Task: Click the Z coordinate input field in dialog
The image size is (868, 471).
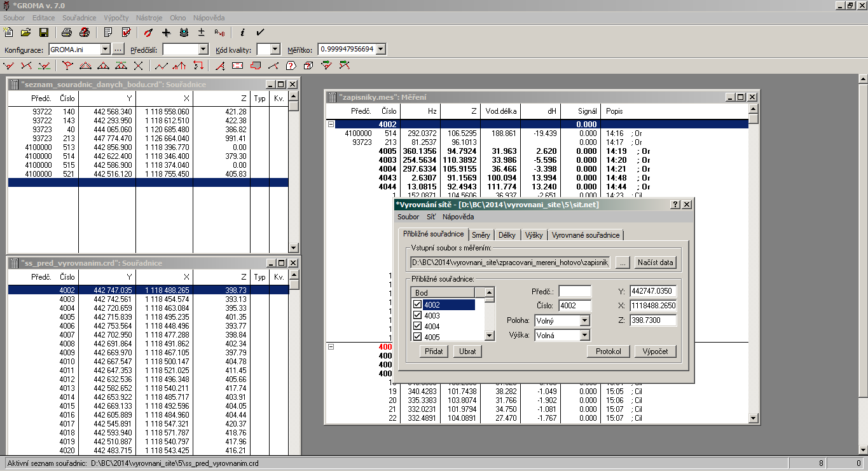Action: (x=653, y=320)
